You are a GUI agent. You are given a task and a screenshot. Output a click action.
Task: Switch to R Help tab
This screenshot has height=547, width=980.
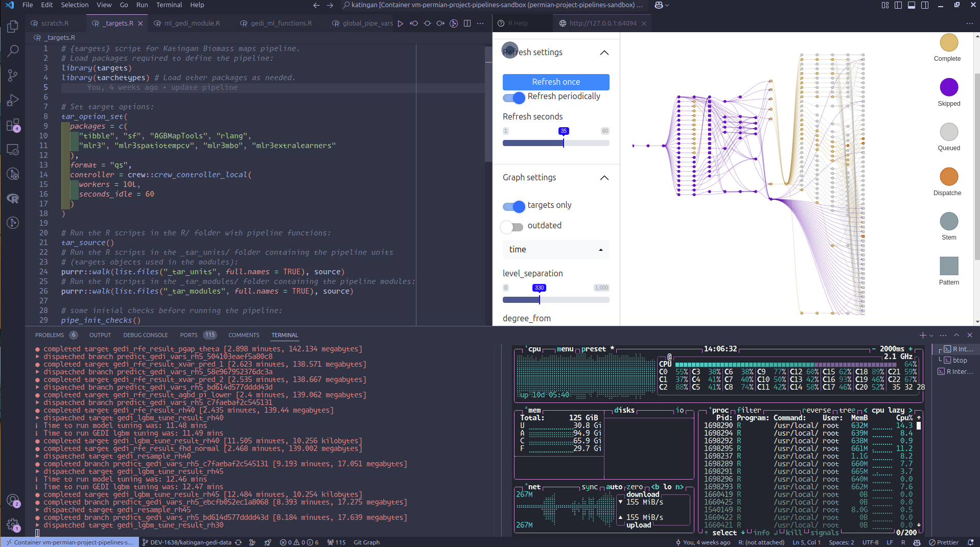pos(518,23)
